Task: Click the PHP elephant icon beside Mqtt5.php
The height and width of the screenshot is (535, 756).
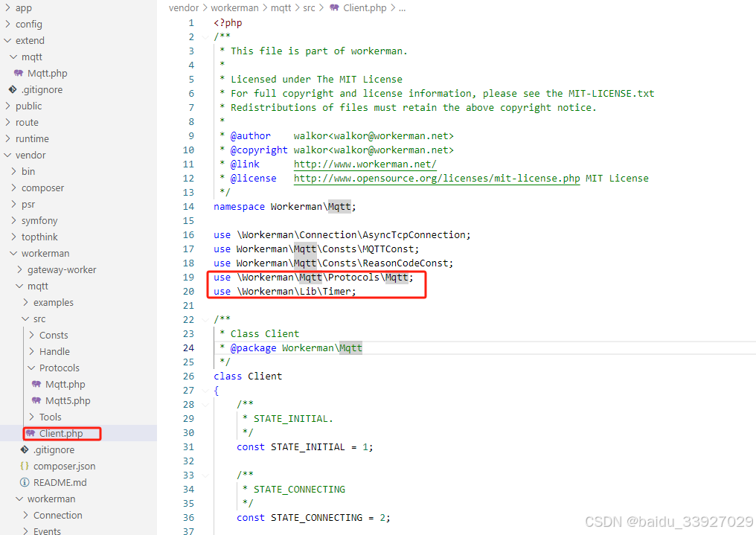Action: (38, 400)
